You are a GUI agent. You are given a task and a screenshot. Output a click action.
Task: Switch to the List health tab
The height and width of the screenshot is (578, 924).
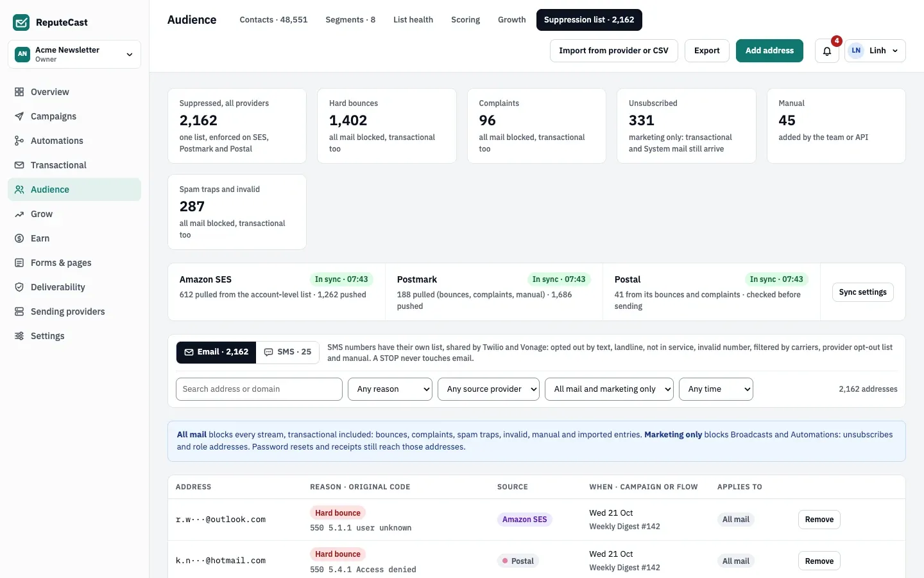tap(413, 20)
